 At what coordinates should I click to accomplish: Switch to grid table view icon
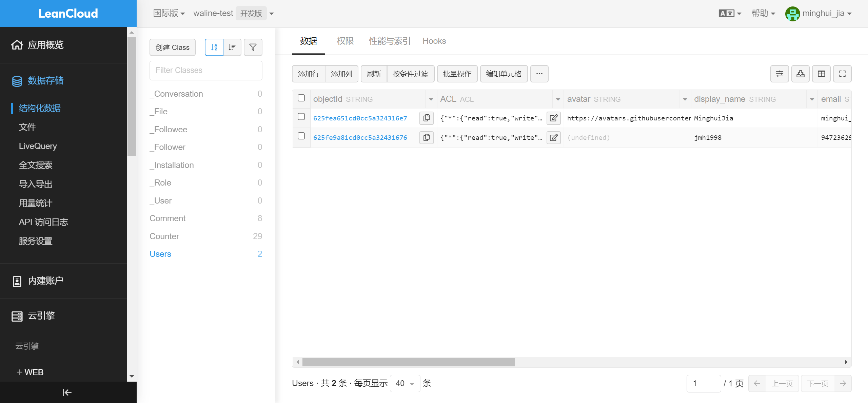click(x=822, y=74)
